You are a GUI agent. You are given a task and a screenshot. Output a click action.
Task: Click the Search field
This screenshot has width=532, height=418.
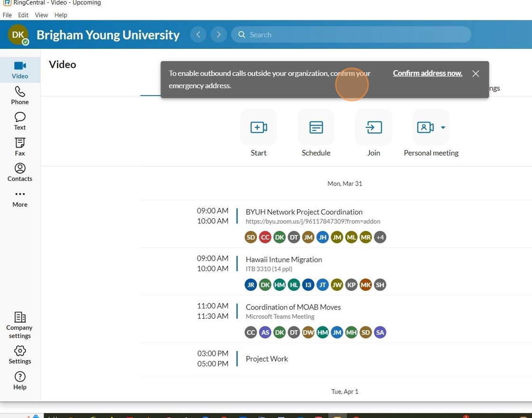pyautogui.click(x=351, y=35)
